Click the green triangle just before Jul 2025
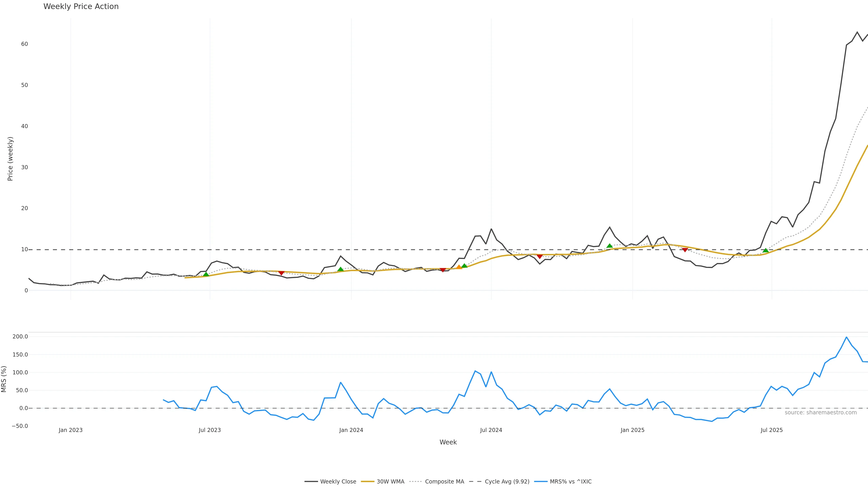The height and width of the screenshot is (488, 868). pyautogui.click(x=766, y=250)
